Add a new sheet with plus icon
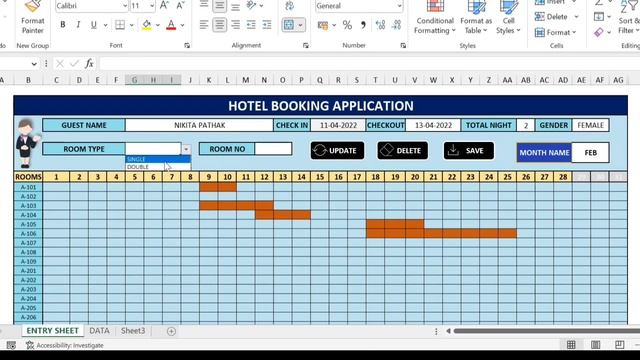 pos(171,331)
